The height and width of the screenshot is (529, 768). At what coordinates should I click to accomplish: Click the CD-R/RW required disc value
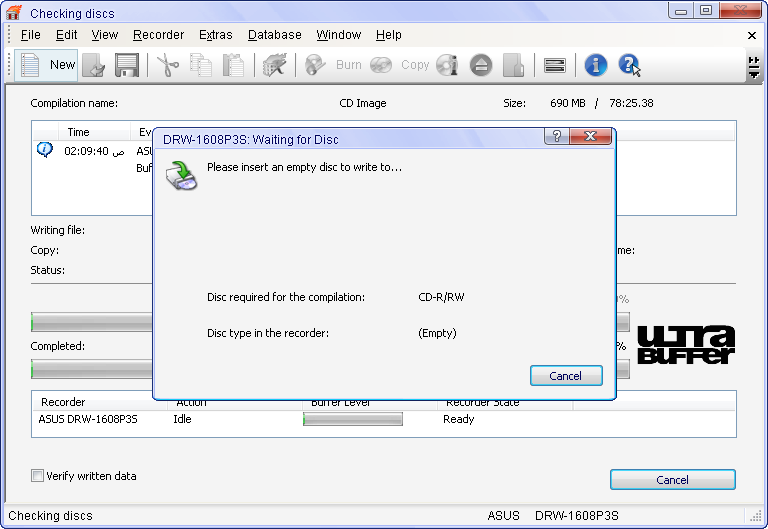click(441, 297)
